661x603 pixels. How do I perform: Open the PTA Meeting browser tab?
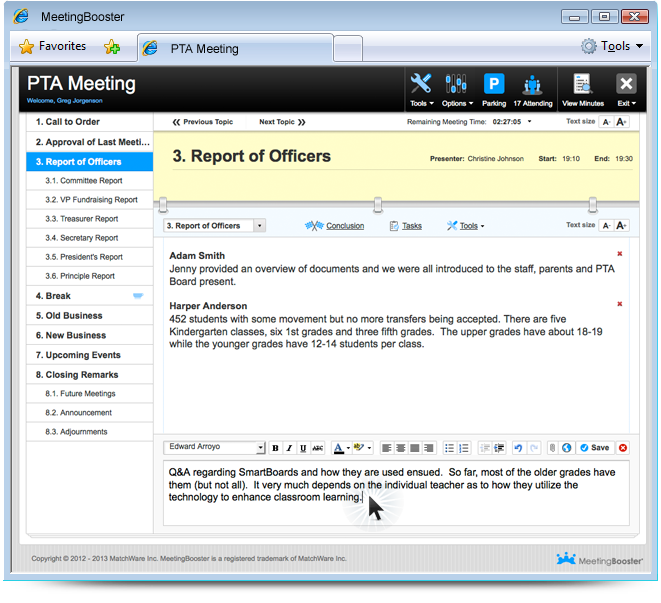(236, 49)
